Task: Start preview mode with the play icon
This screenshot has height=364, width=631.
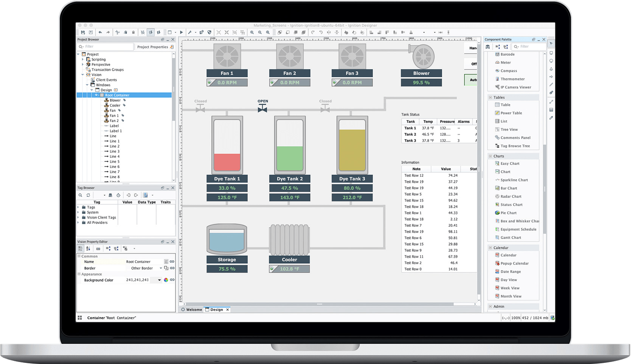Action: pos(181,32)
